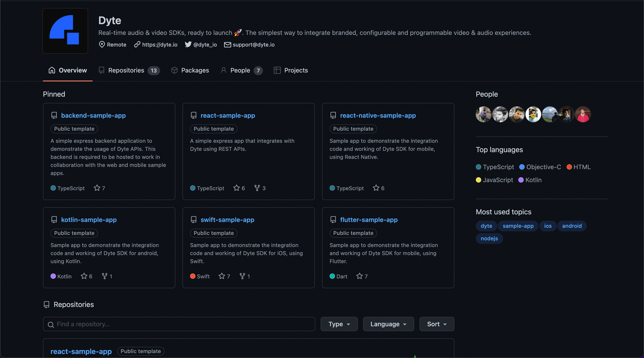Click the link icon next to https://dyte.io
Image resolution: width=644 pixels, height=358 pixels.
[137, 44]
